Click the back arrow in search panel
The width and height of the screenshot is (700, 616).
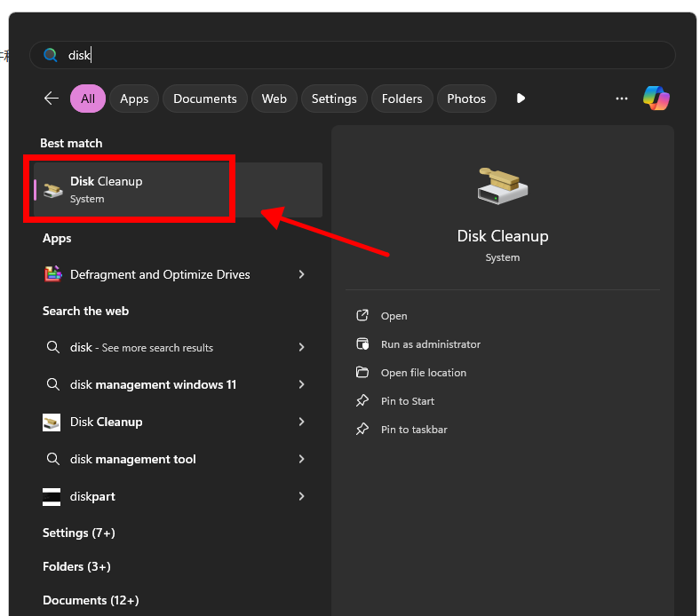[x=52, y=99]
